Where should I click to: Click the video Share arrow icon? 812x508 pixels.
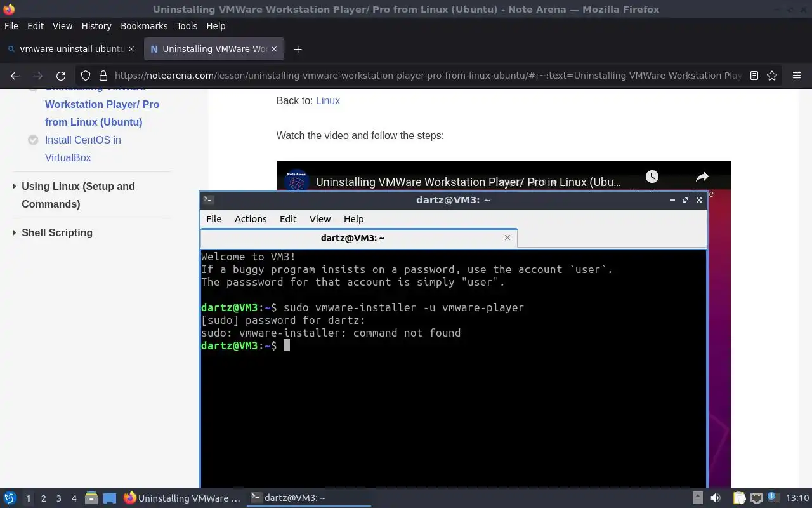702,177
